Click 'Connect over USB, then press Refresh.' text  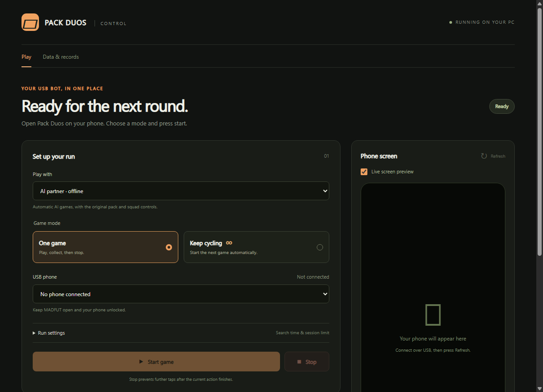[433, 350]
